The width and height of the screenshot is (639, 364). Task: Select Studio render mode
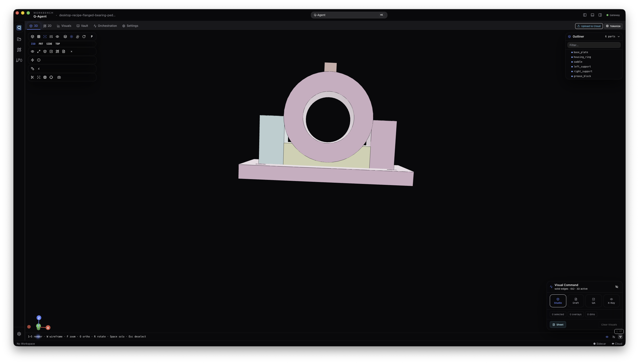[558, 301]
